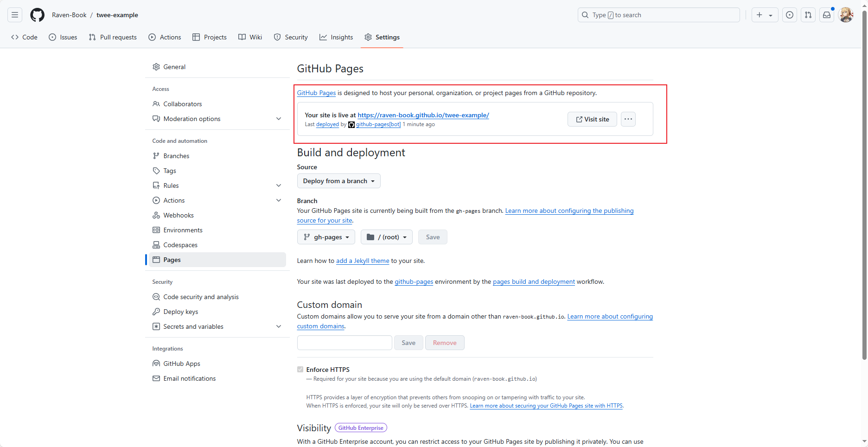868x447 pixels.
Task: Open Branches settings
Action: pyautogui.click(x=217, y=156)
